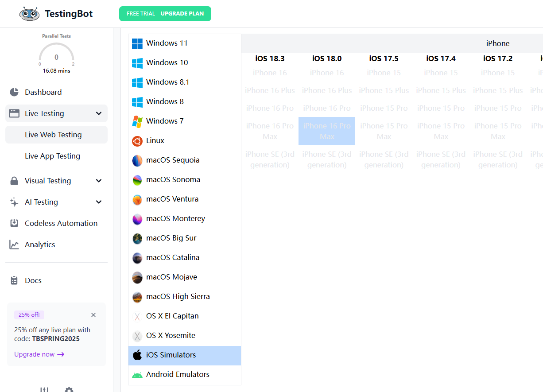This screenshot has height=392, width=543.
Task: Select iPhone 16 Plus under iOS 18.0
Action: click(x=327, y=90)
